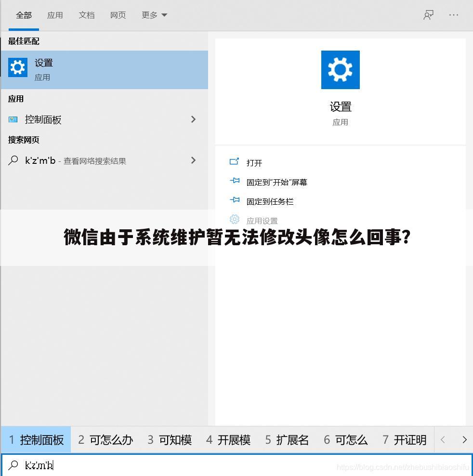The height and width of the screenshot is (476, 473).
Task: Click the 设置 gear icon in best match
Action: (18, 67)
